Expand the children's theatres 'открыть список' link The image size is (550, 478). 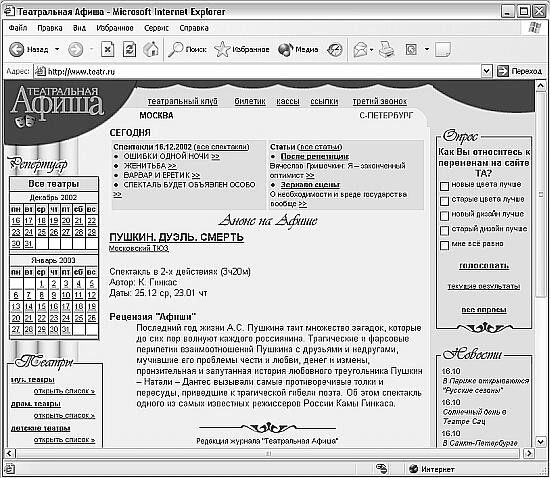(x=64, y=439)
